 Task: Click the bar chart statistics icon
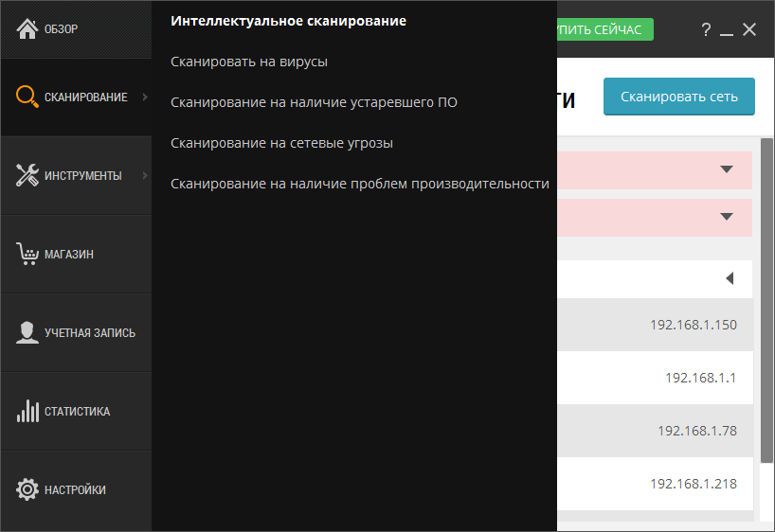27,411
